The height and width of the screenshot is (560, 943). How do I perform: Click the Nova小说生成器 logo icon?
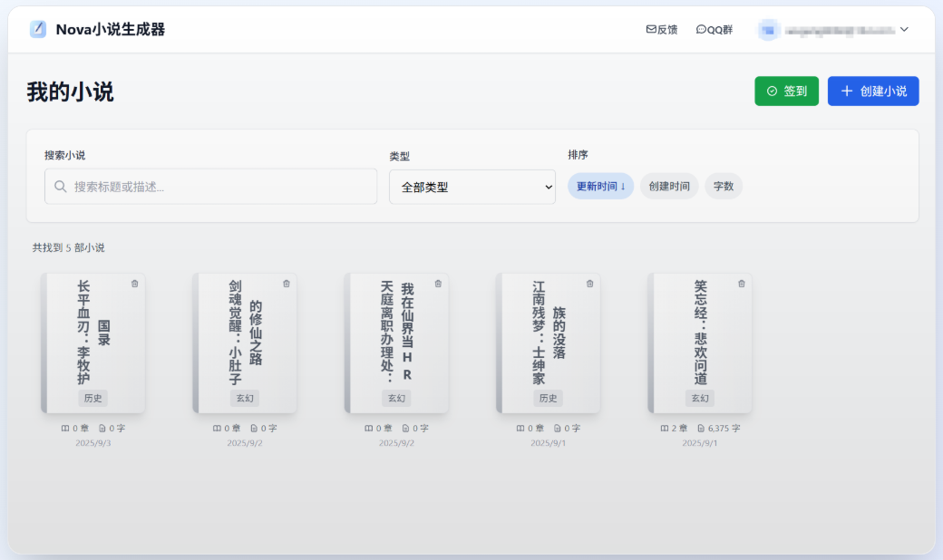click(38, 29)
